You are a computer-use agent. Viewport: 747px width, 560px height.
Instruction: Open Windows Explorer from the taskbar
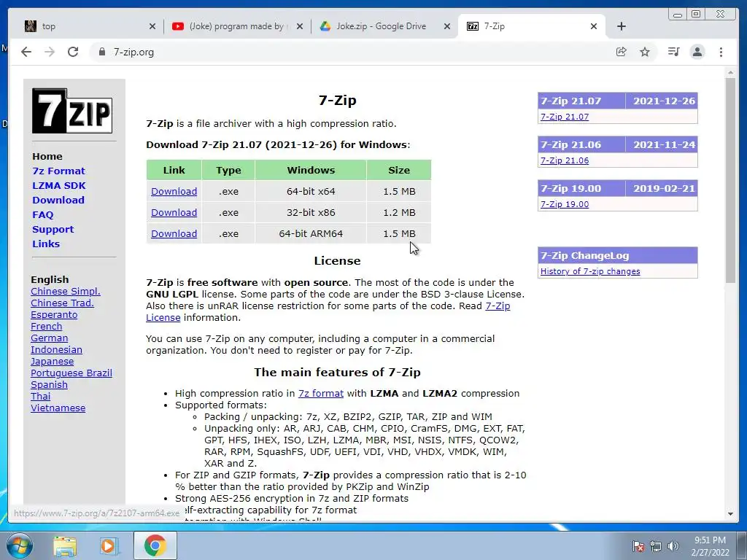pyautogui.click(x=65, y=545)
